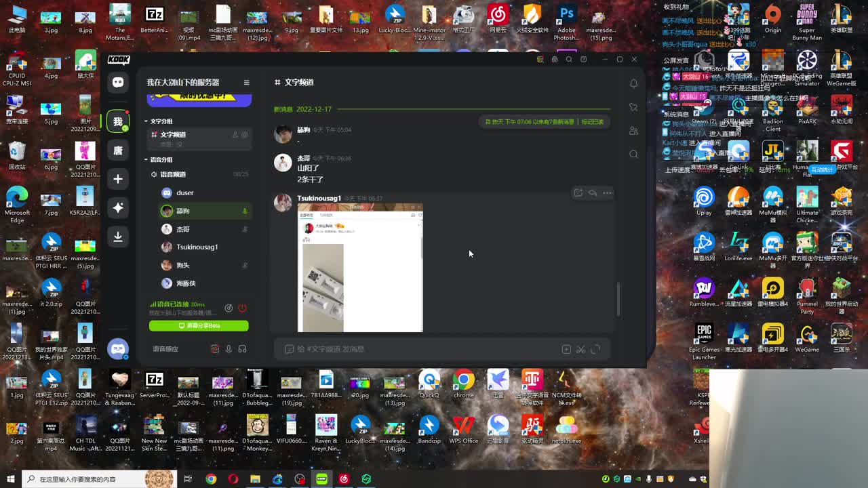This screenshot has height=488, width=868.
Task: Select voice member 狗头
Action: (x=204, y=265)
